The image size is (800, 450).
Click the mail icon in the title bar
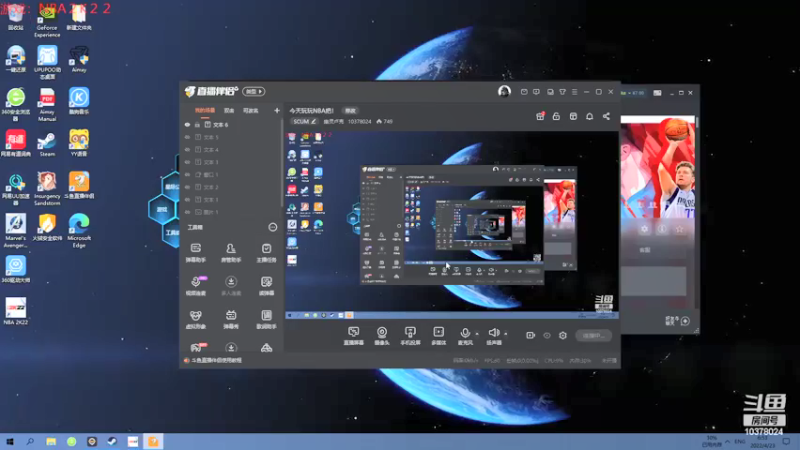pos(524,92)
